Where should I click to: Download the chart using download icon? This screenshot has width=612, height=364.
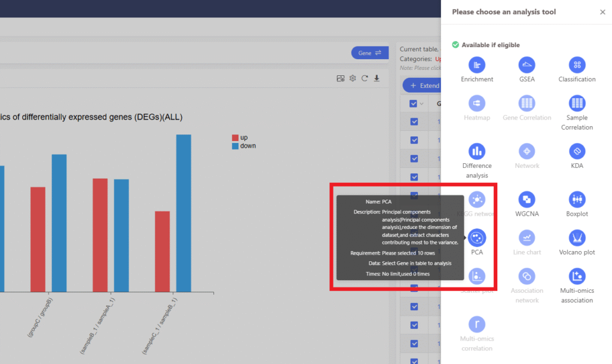(377, 78)
